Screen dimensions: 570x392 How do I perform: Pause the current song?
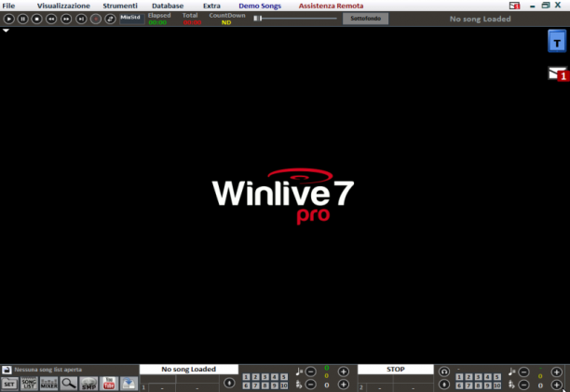[23, 19]
